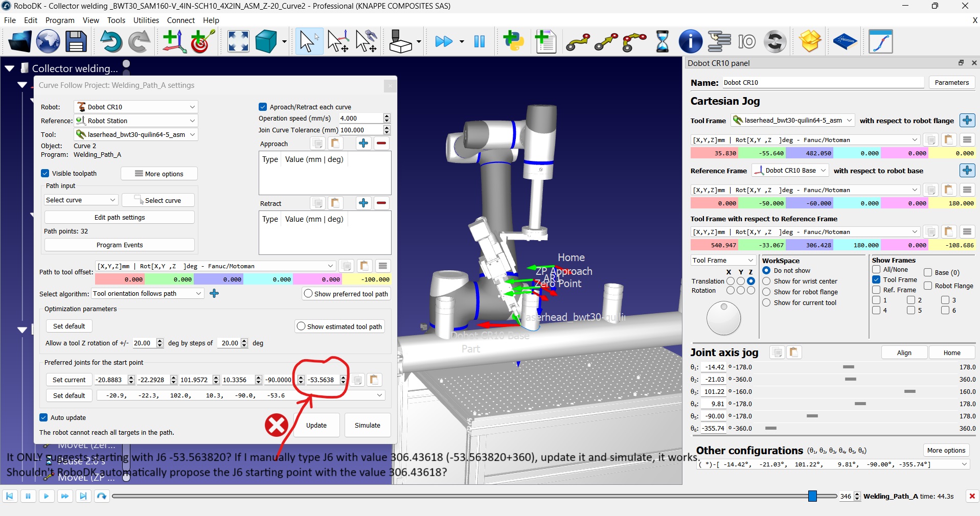Viewport: 980px width, 516px height.
Task: Open the Connect menu
Action: point(181,20)
